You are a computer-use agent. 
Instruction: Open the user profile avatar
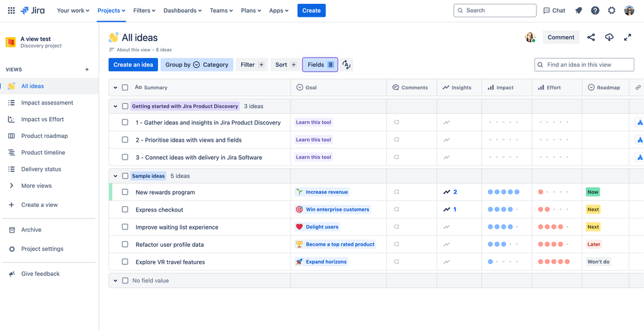[x=629, y=11]
